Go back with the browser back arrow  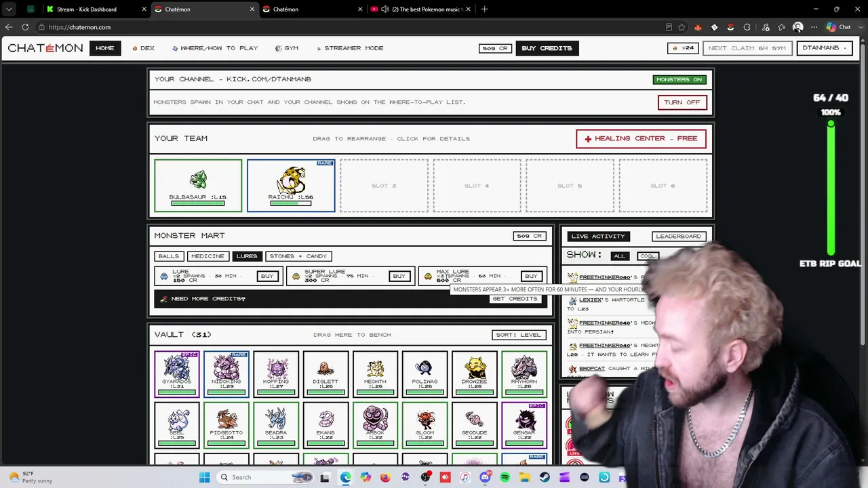8,27
